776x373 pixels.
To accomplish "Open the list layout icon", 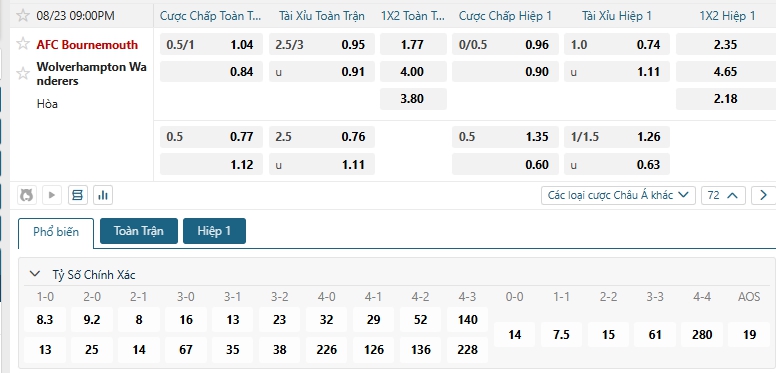I will pos(78,195).
